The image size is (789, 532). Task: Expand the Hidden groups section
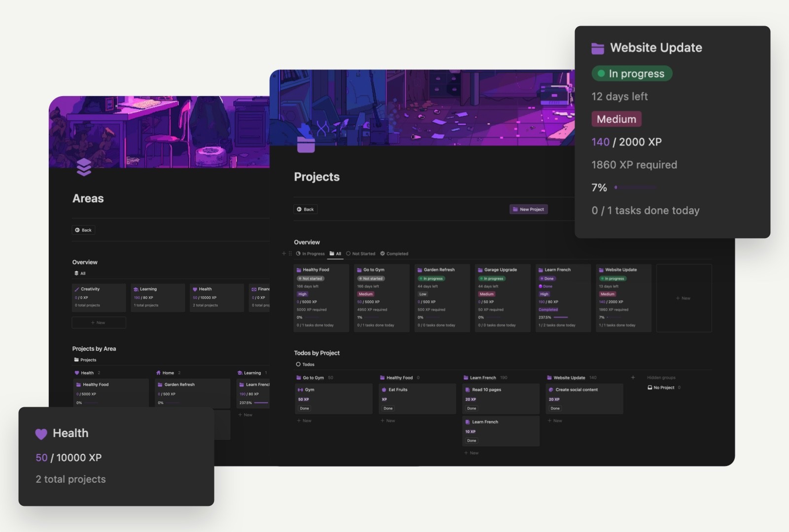click(661, 378)
